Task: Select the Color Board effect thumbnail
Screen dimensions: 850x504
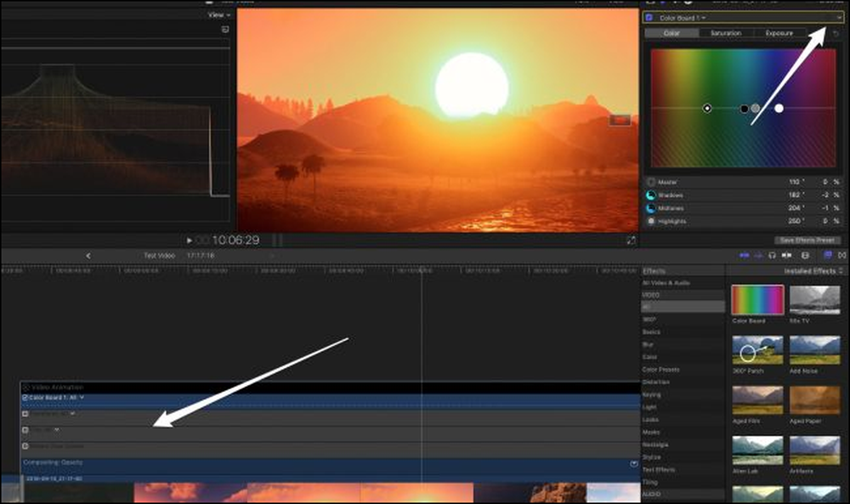Action: 757,300
